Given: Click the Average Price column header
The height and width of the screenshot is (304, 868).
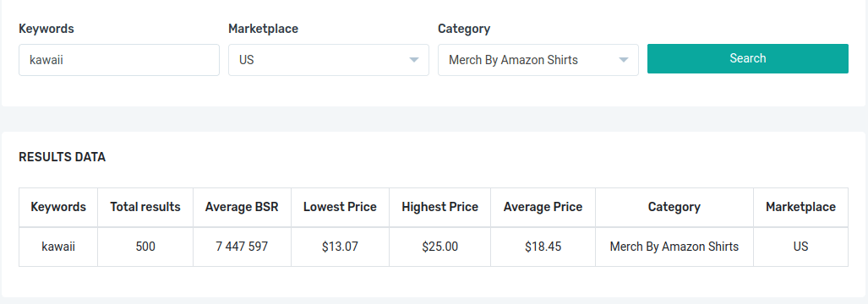Looking at the screenshot, I should click(x=543, y=207).
